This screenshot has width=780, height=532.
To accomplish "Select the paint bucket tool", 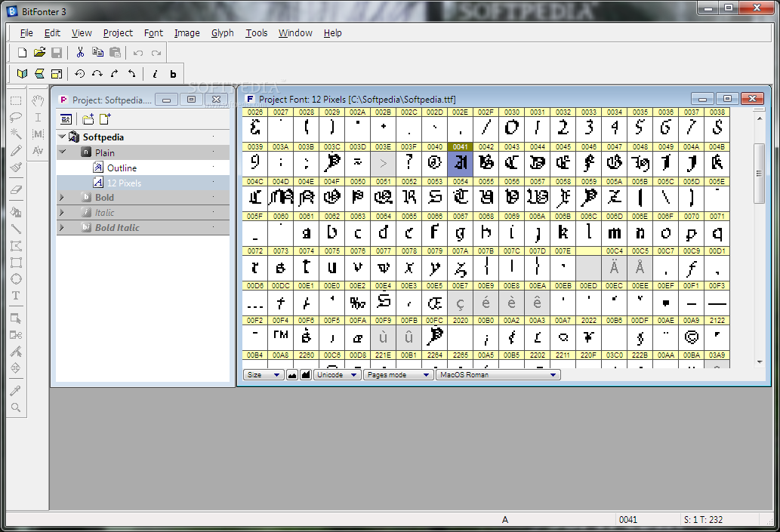I will coord(16,212).
